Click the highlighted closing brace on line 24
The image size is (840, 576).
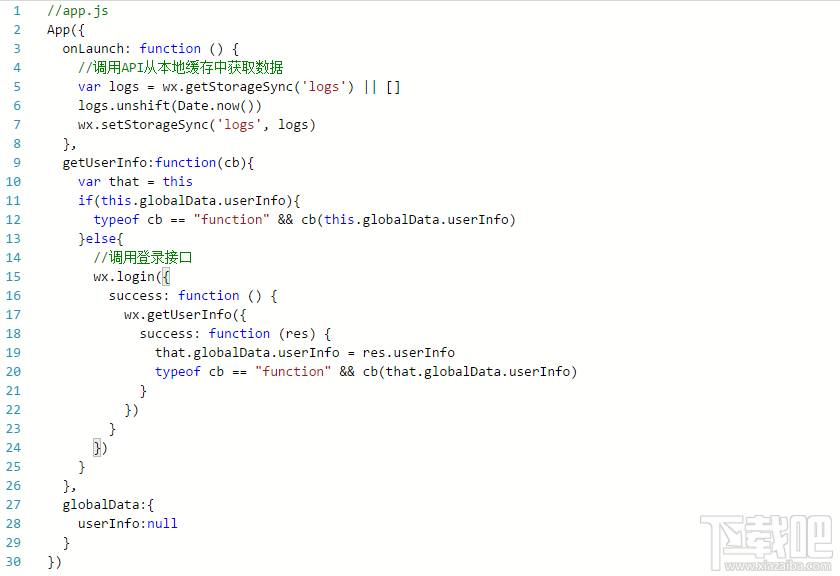pos(97,448)
